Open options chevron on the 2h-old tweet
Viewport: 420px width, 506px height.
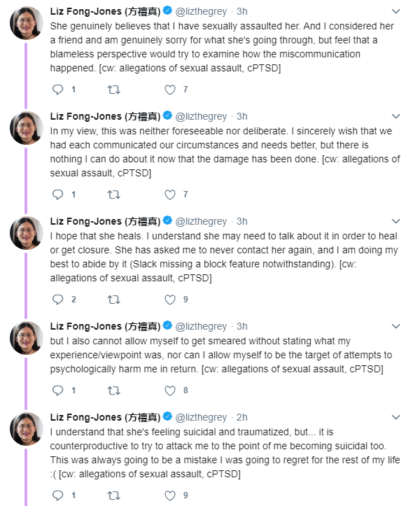tap(395, 418)
